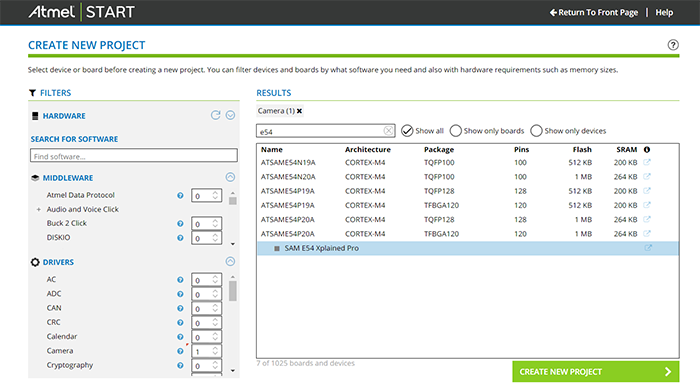
Task: Expand the Hardware filter section
Action: (230, 115)
